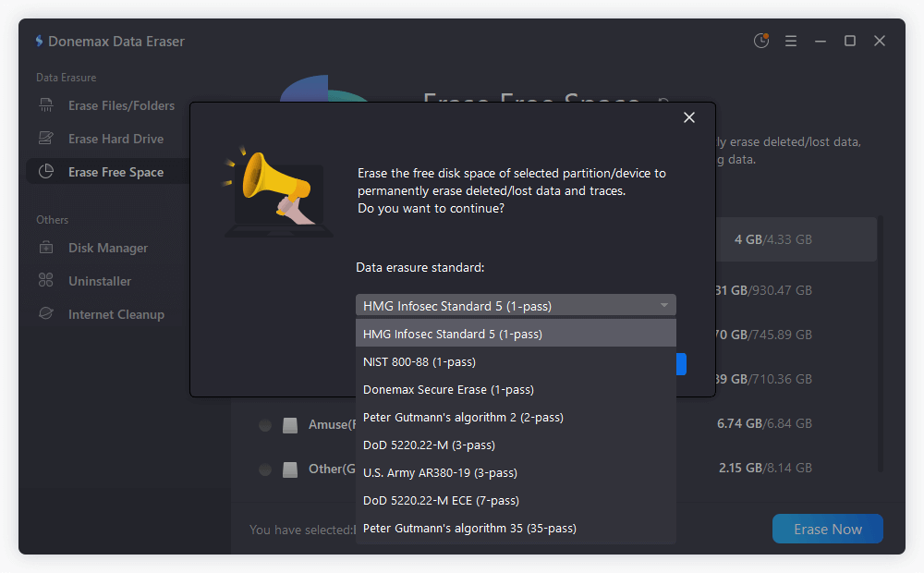Dismiss the confirmation dialog with its X
924x573 pixels.
click(x=689, y=117)
